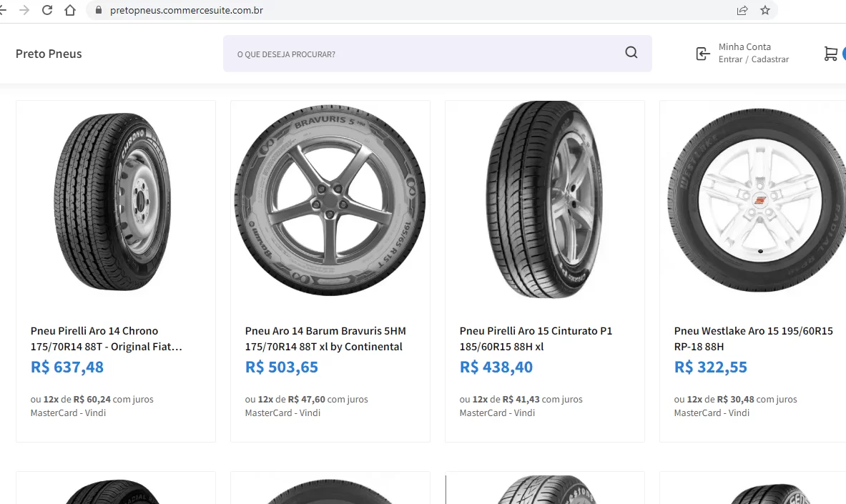Open Westlake RP-18 tire image
The image size is (846, 504).
757,200
